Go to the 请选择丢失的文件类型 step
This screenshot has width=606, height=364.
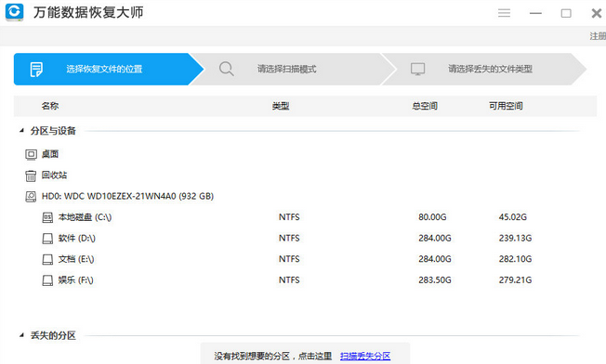point(484,69)
